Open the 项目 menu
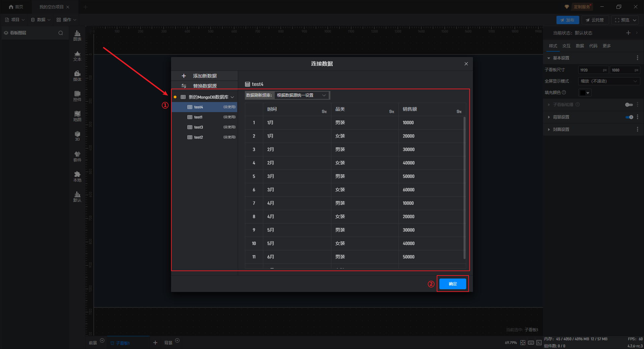Viewport: 644px width, 349px height. (x=15, y=20)
